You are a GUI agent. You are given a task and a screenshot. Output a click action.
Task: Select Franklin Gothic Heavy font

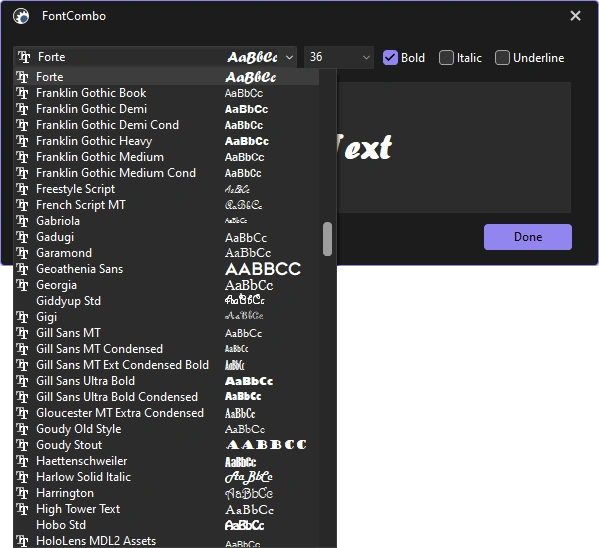(x=167, y=141)
